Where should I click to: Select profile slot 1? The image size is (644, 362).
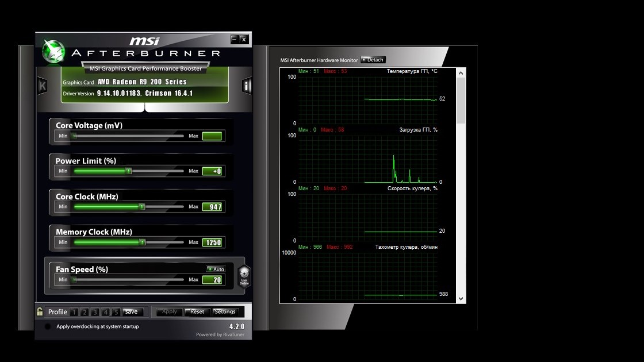click(x=74, y=313)
